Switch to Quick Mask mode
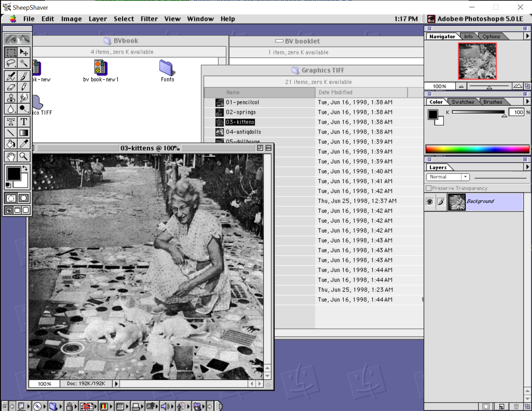Screen dimensions: 532x411 24,198
